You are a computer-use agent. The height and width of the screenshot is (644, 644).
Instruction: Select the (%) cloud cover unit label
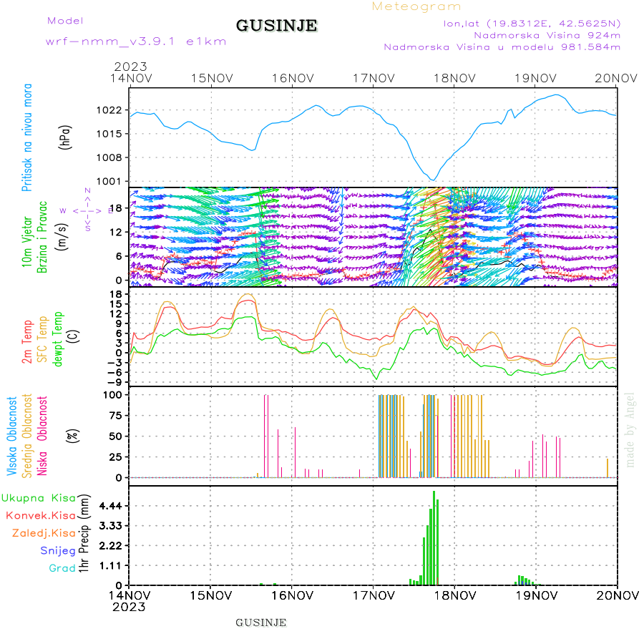(73, 435)
